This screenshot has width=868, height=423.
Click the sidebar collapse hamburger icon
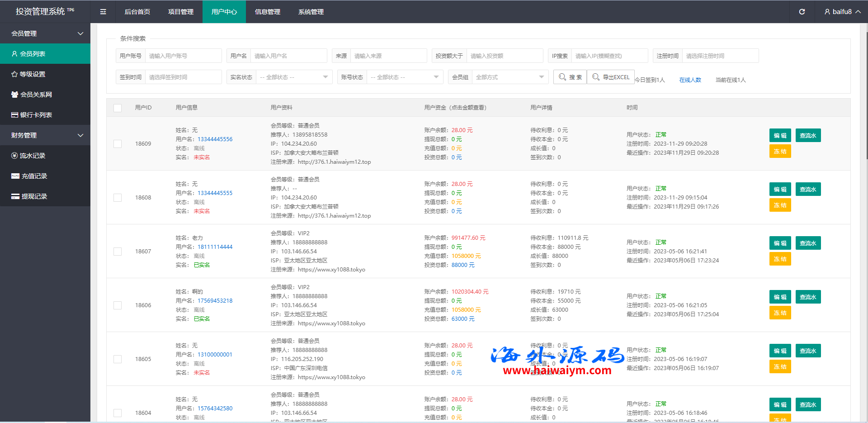pyautogui.click(x=103, y=12)
